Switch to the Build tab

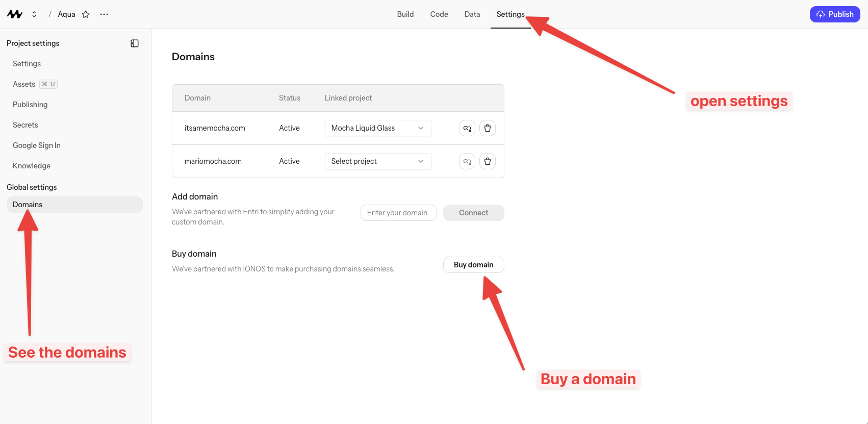point(405,14)
